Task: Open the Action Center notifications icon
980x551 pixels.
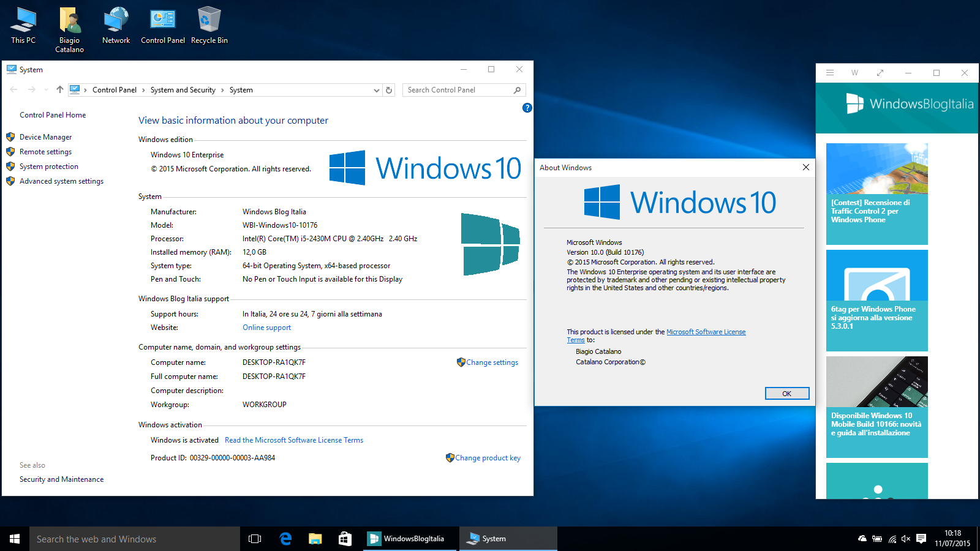Action: tap(921, 539)
